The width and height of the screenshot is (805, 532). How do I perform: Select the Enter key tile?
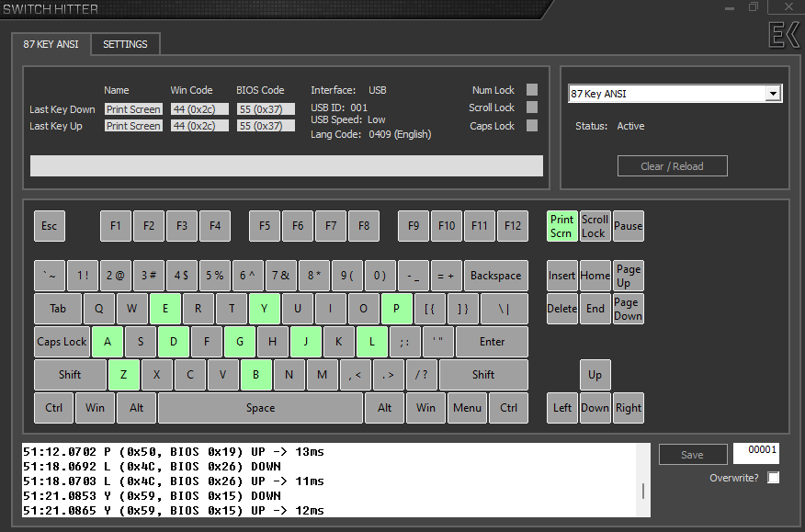point(492,342)
